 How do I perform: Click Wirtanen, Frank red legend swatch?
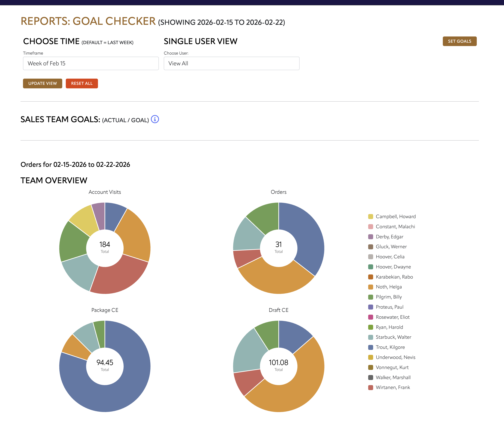coord(370,387)
